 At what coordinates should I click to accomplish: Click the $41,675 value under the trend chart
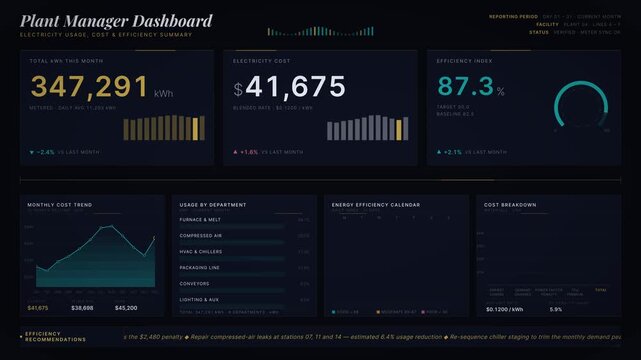point(38,308)
